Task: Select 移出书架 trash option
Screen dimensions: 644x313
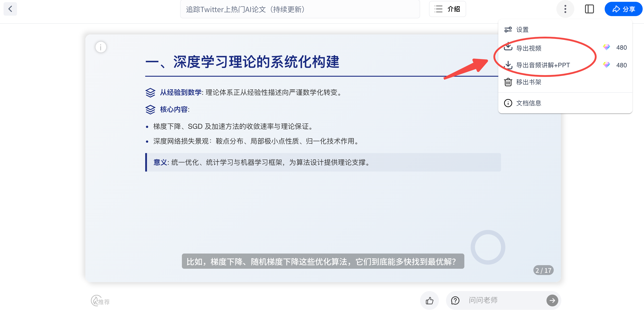Action: pos(528,82)
